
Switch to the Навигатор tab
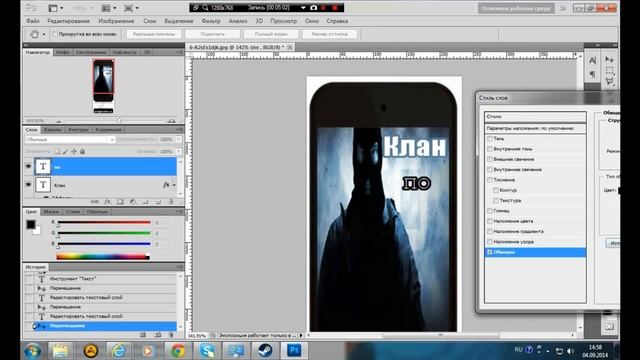pos(38,52)
